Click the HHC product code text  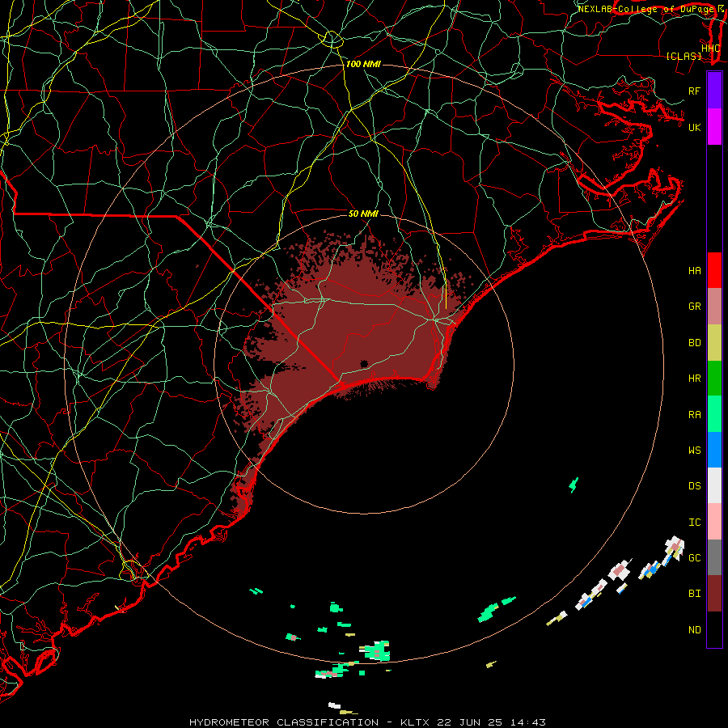click(710, 48)
